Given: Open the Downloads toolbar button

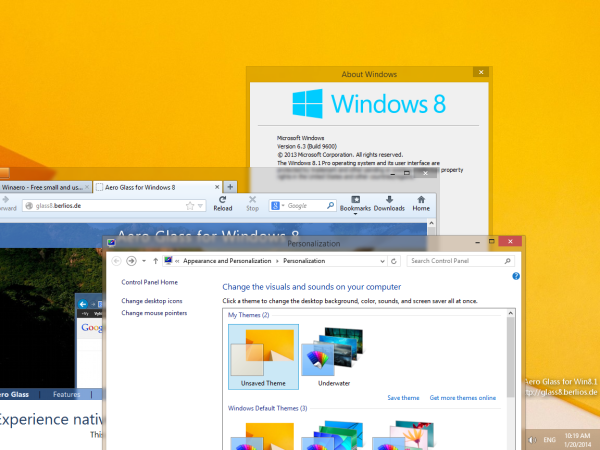Looking at the screenshot, I should (x=389, y=204).
